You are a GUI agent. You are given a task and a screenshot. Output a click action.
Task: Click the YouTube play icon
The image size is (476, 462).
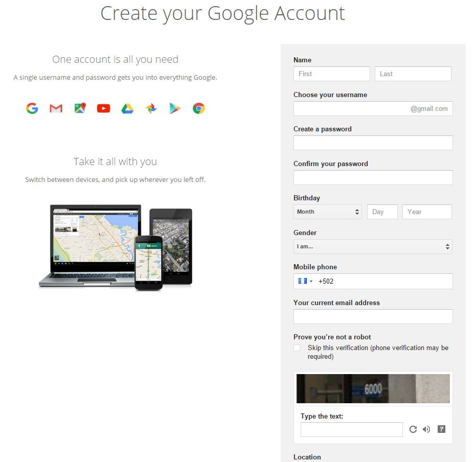[x=103, y=108]
